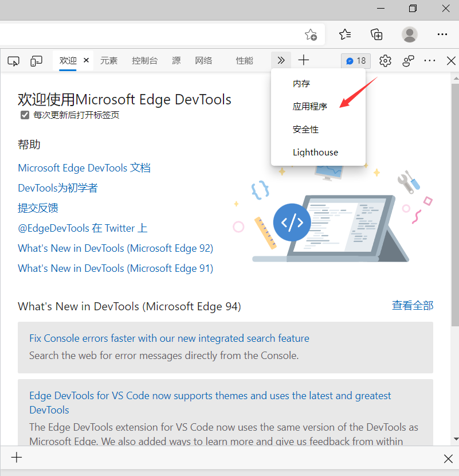Open Microsoft Edge DevTools 文档 link
The width and height of the screenshot is (459, 476).
pos(84,168)
